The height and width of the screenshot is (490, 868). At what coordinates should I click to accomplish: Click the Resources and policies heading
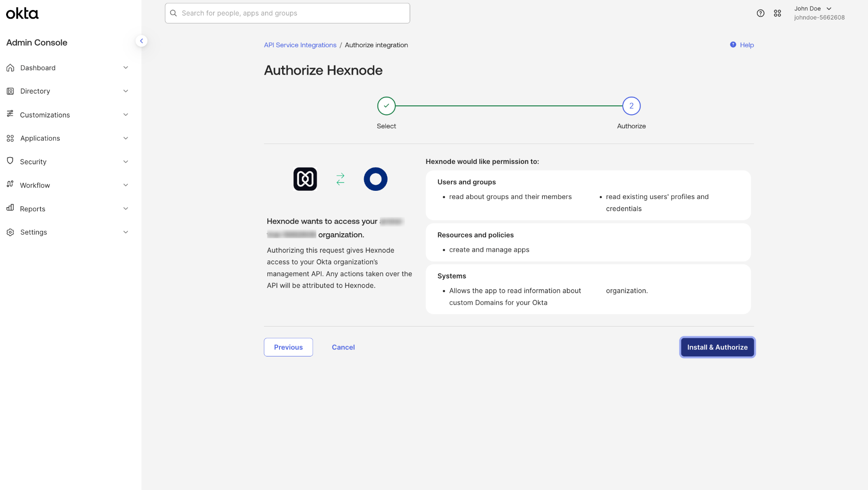(x=475, y=235)
